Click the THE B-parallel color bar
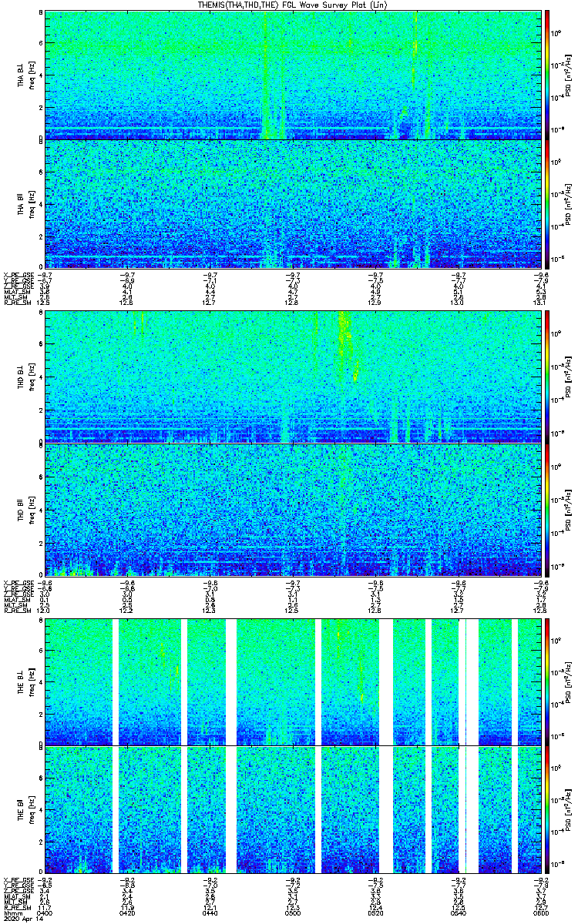 coord(547,811)
